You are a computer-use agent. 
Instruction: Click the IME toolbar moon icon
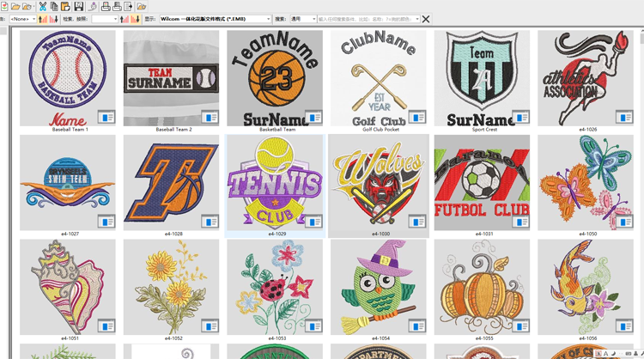coord(613,354)
